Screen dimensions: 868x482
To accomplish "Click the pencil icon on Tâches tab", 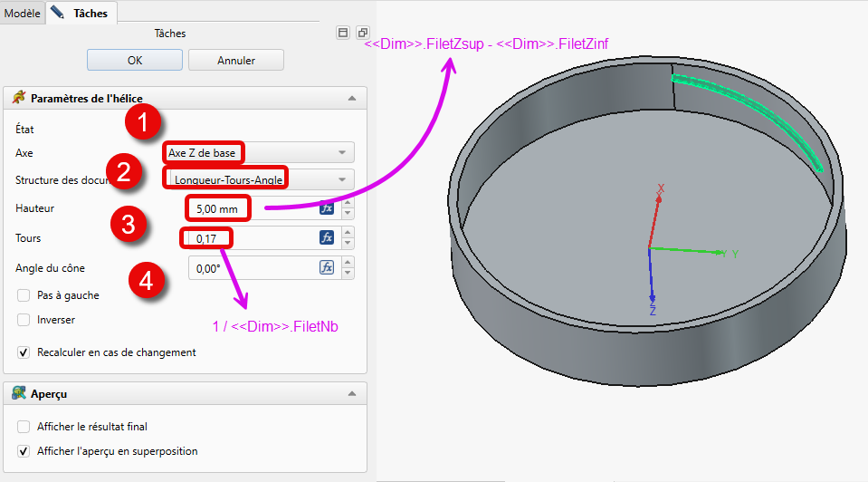I will 59,13.
